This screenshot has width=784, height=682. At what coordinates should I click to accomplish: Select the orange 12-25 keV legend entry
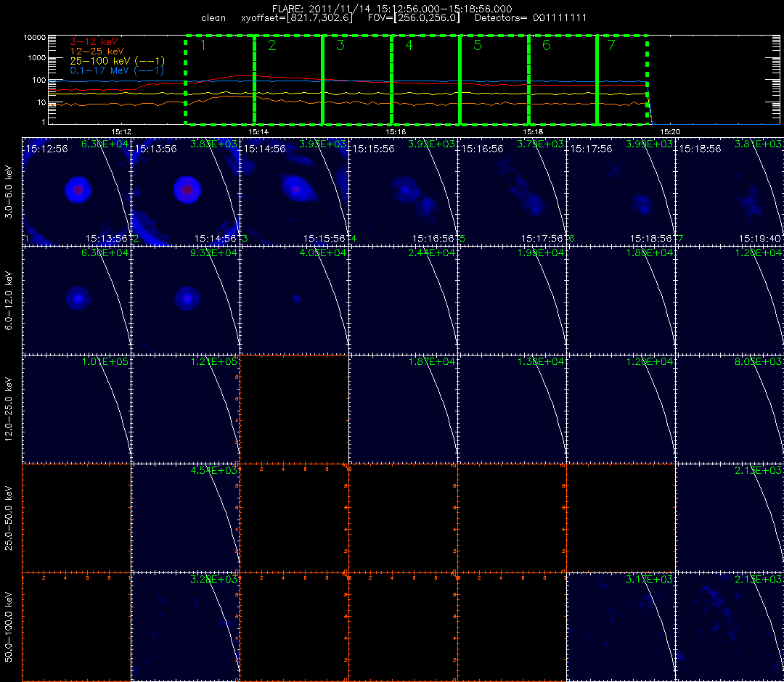click(x=97, y=51)
